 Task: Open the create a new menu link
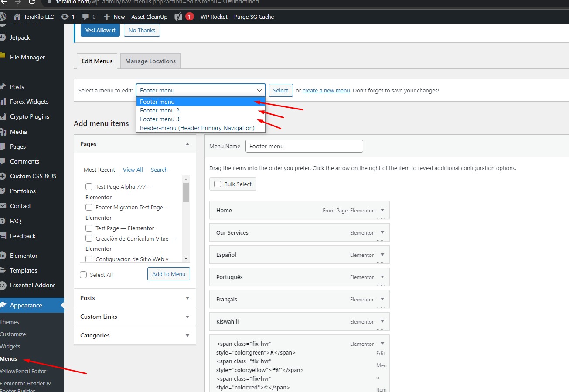click(326, 90)
